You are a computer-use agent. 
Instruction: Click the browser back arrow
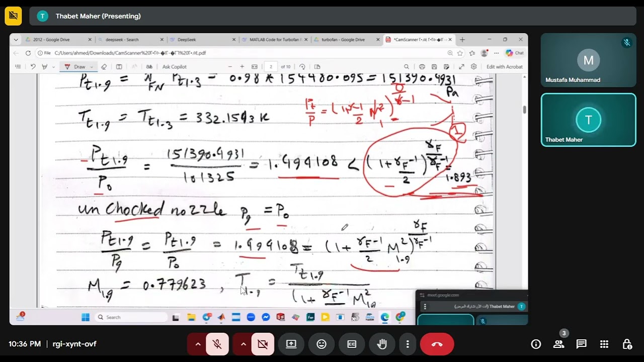(16, 53)
